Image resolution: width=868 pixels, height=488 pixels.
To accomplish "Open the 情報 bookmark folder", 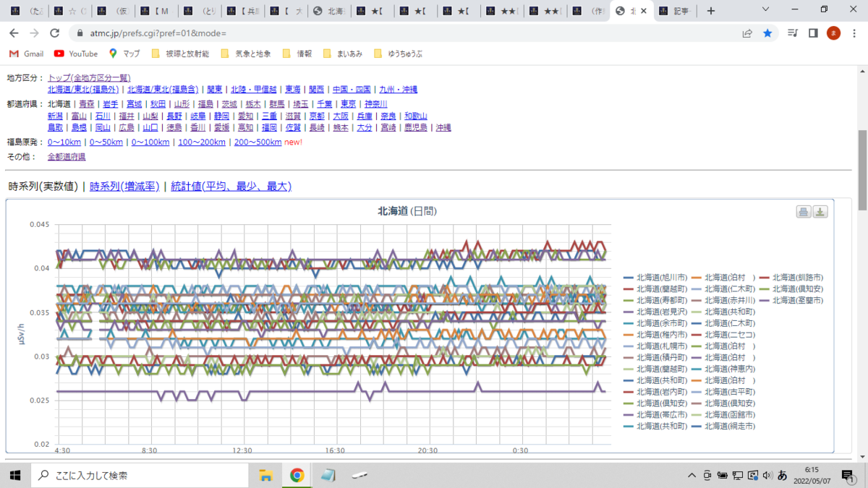I will click(297, 53).
